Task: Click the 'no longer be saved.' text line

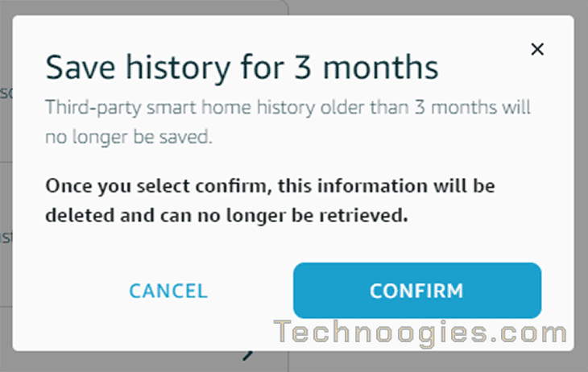Action: [x=129, y=137]
